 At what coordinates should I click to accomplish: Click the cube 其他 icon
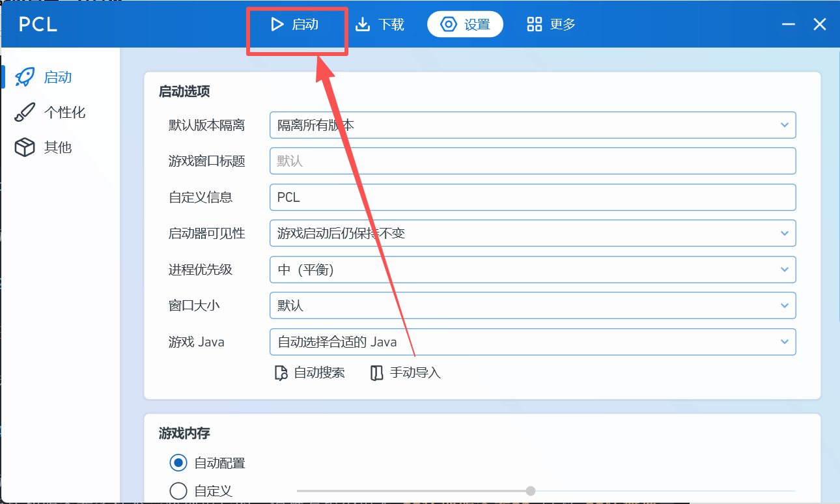click(x=25, y=147)
